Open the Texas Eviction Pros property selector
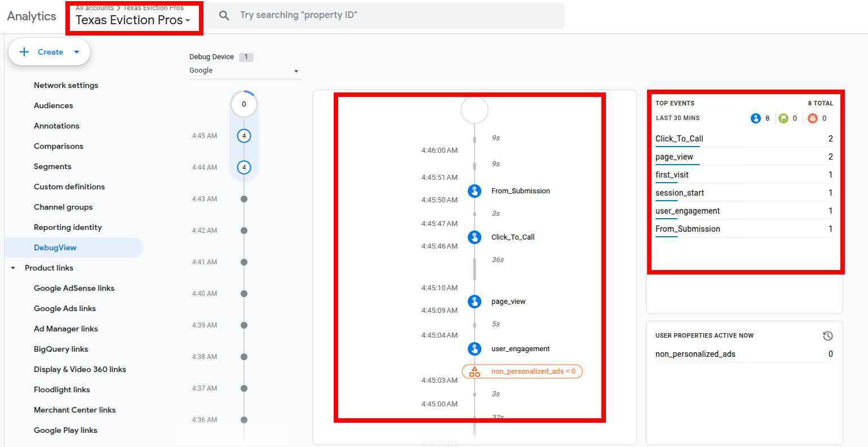868x447 pixels. click(x=133, y=20)
